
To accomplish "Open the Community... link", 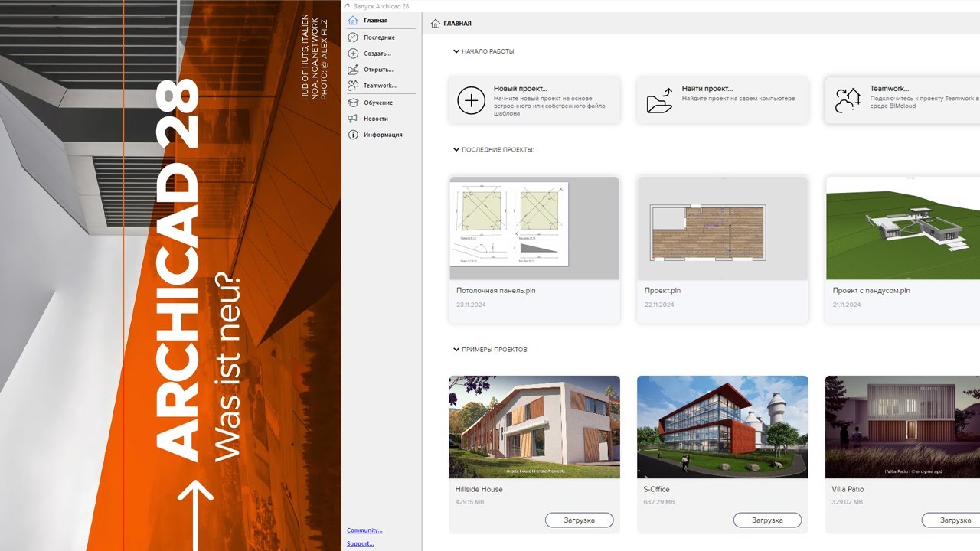I will click(364, 530).
